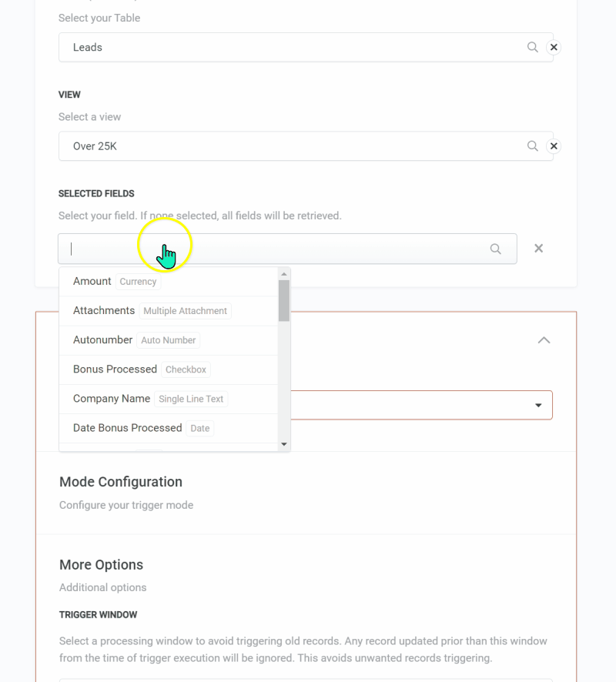The height and width of the screenshot is (682, 616).
Task: Collapse the trigger section using the chevron
Action: [544, 339]
